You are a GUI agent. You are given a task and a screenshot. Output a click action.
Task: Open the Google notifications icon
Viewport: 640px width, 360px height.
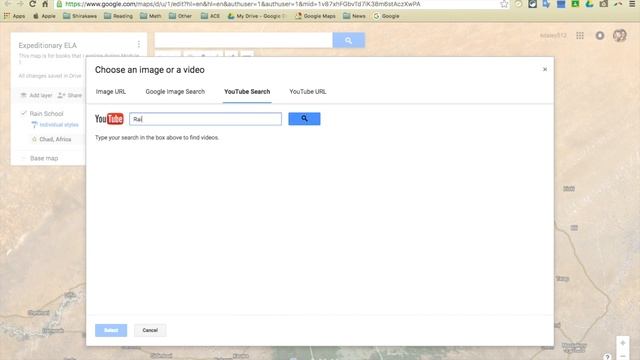click(x=600, y=36)
